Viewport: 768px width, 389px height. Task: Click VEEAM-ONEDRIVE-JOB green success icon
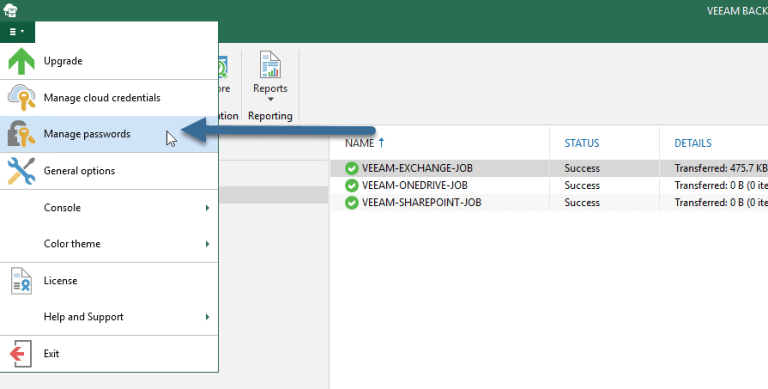[351, 185]
